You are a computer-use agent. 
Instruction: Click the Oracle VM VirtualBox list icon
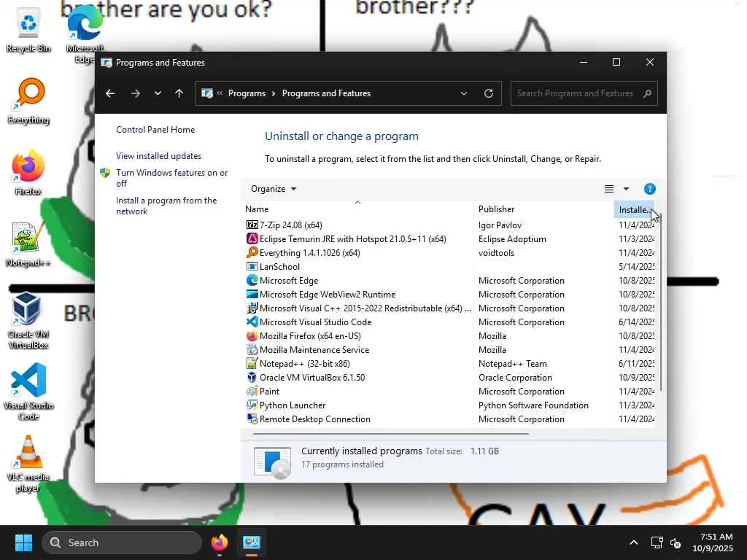coord(252,377)
